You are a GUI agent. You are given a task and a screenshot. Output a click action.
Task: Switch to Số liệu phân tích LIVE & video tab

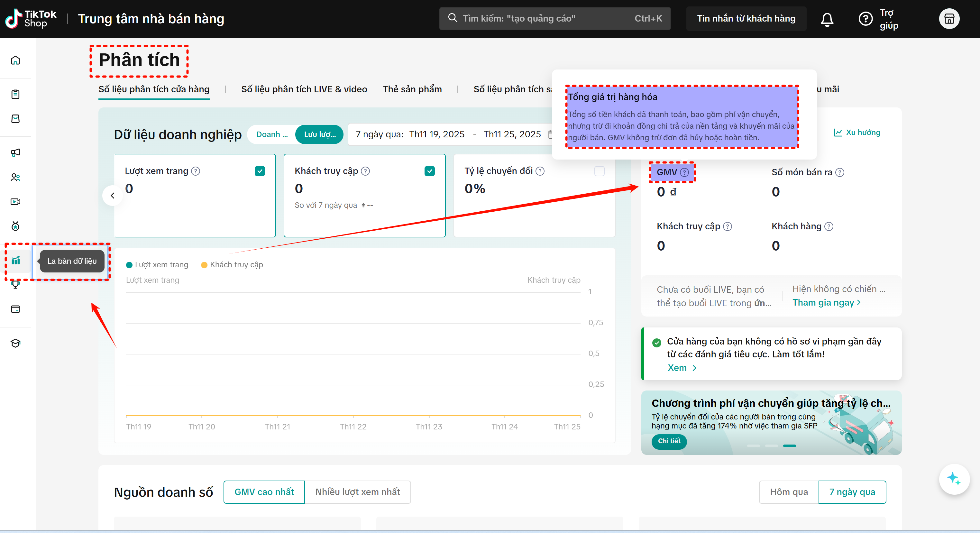click(x=304, y=89)
